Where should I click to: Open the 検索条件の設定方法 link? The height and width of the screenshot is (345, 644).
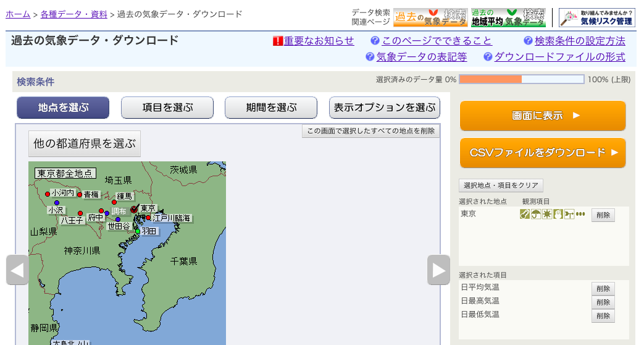[580, 41]
